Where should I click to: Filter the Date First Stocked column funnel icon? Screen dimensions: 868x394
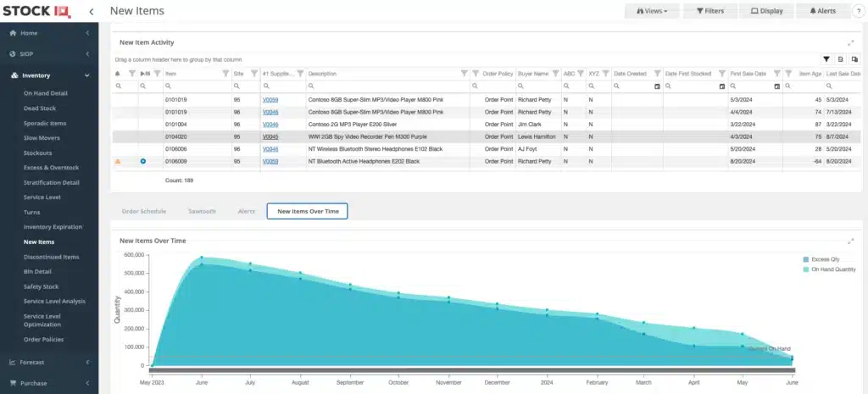point(722,74)
